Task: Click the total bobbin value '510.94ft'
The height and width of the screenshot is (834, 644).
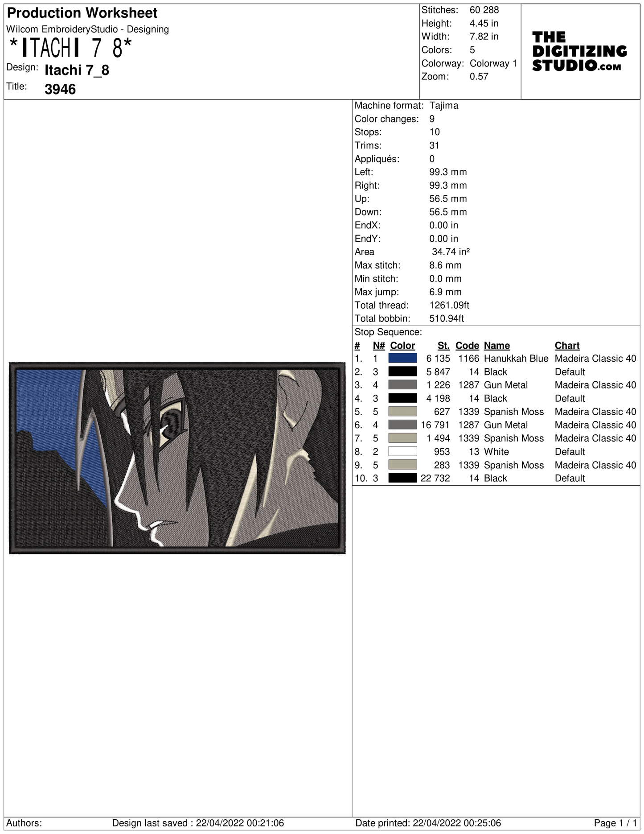Action: 447,318
